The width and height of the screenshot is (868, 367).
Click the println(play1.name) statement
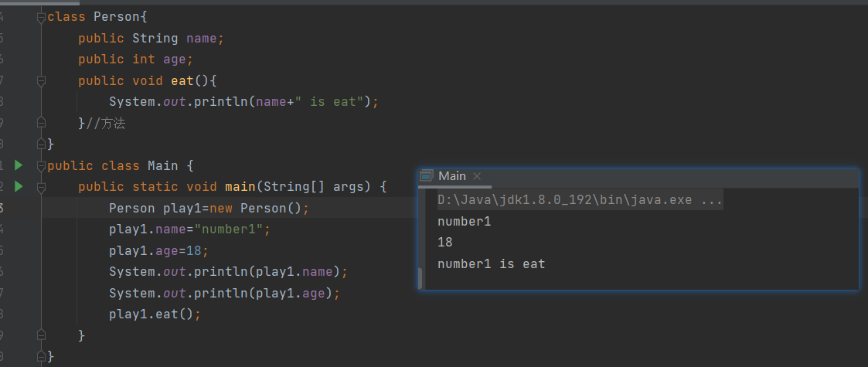pyautogui.click(x=228, y=272)
